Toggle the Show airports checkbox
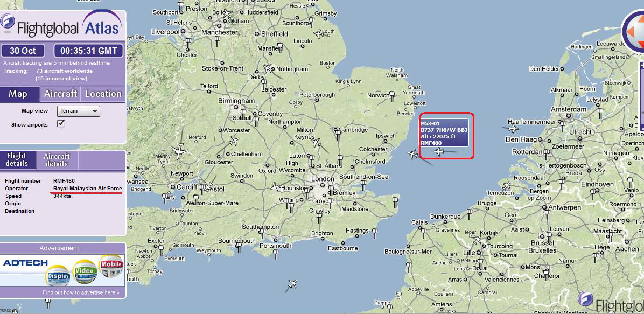Screen dimensions: 644x314 [60, 124]
